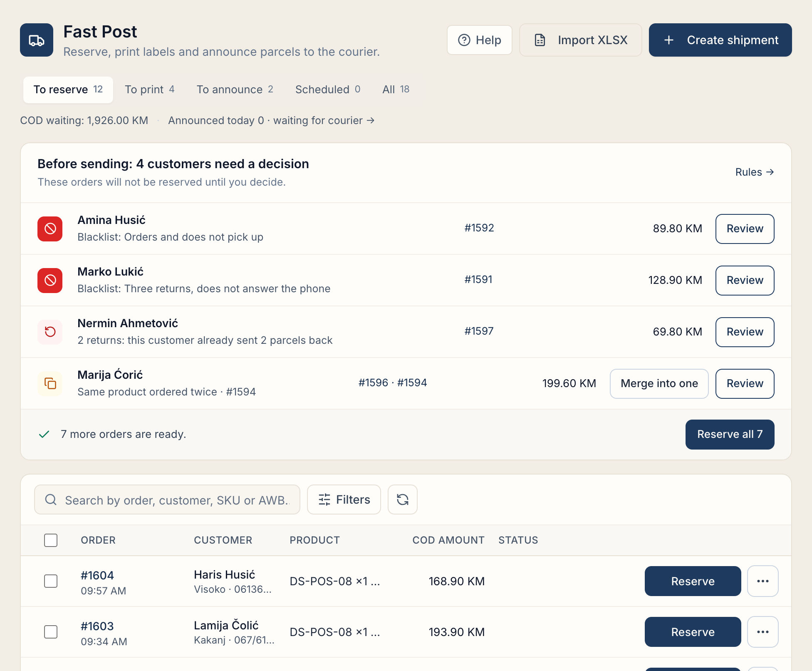The image size is (812, 671).
Task: Click Import XLSX
Action: click(x=581, y=40)
